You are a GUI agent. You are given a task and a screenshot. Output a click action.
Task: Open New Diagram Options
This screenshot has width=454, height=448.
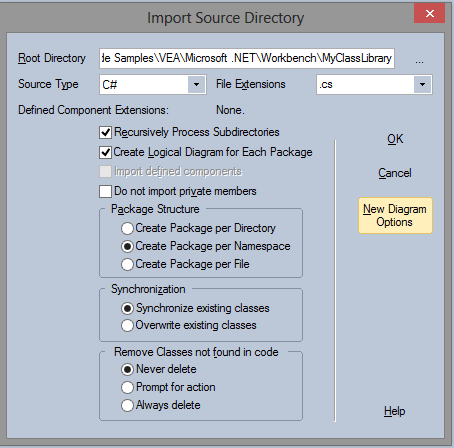[395, 216]
